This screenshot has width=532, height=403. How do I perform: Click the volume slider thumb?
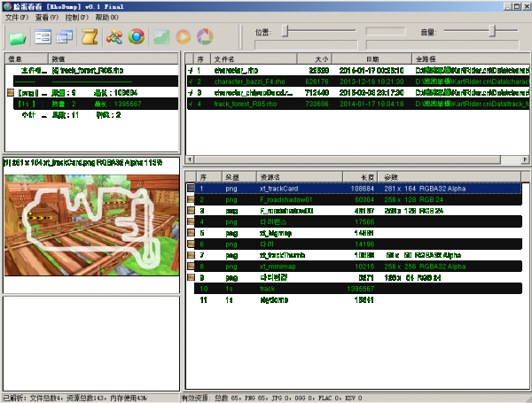click(492, 31)
